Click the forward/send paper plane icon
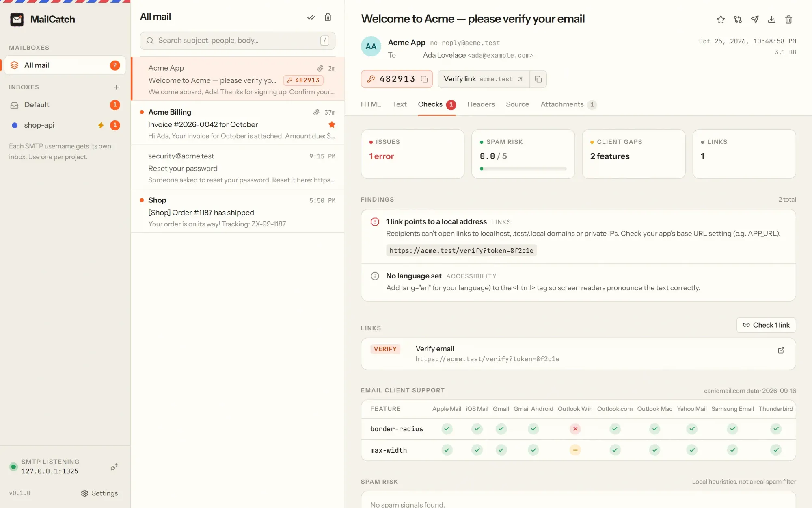Image resolution: width=812 pixels, height=508 pixels. tap(755, 20)
